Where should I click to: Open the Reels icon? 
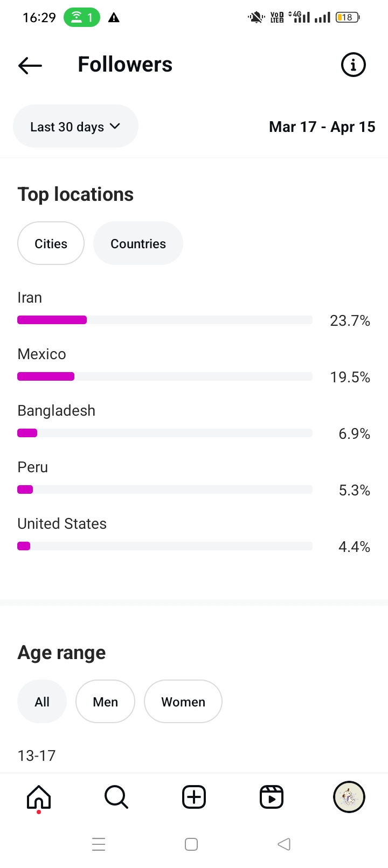272,797
